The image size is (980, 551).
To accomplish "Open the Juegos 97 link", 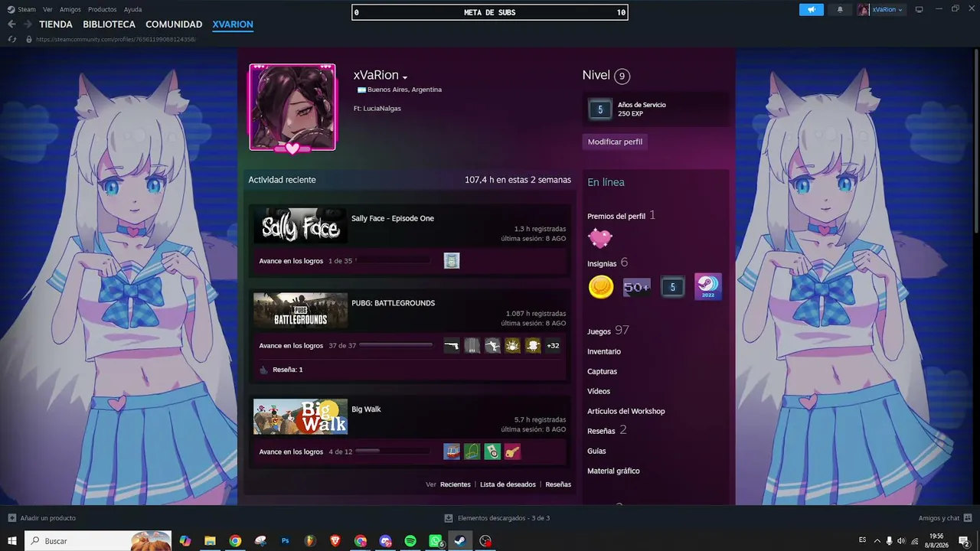I will click(608, 331).
